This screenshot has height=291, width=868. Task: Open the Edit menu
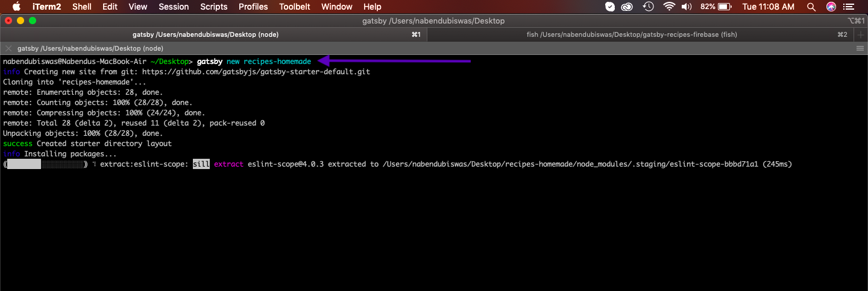[110, 7]
